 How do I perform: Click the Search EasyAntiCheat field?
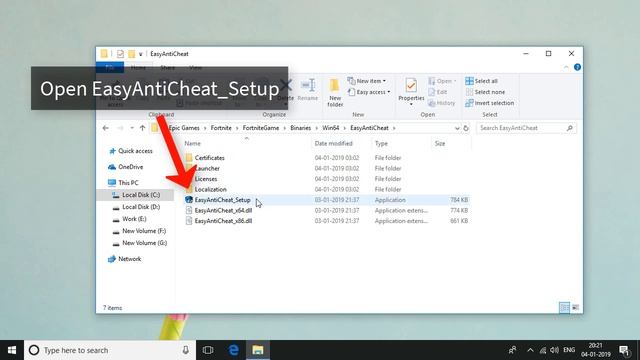coord(526,128)
